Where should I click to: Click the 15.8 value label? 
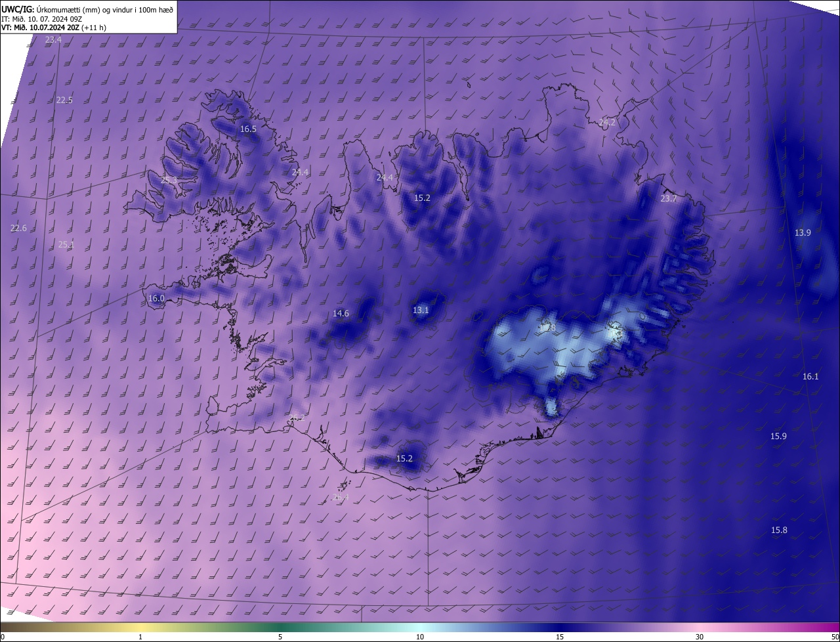tap(779, 530)
